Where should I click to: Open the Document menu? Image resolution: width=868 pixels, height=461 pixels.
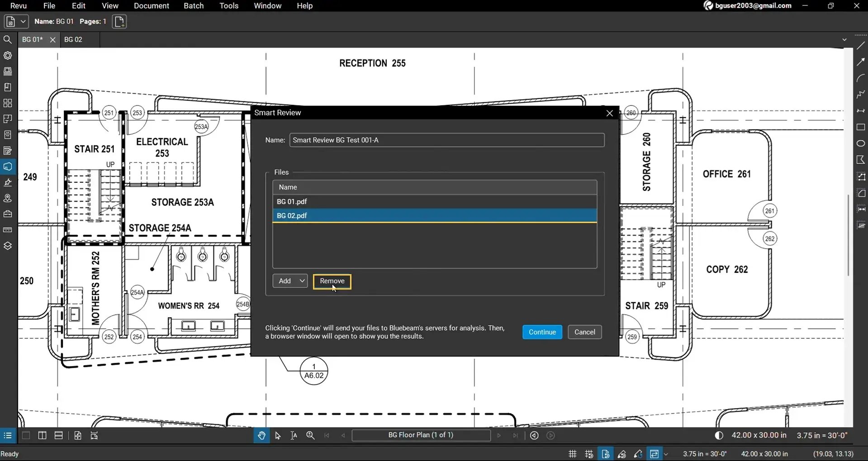click(x=152, y=6)
